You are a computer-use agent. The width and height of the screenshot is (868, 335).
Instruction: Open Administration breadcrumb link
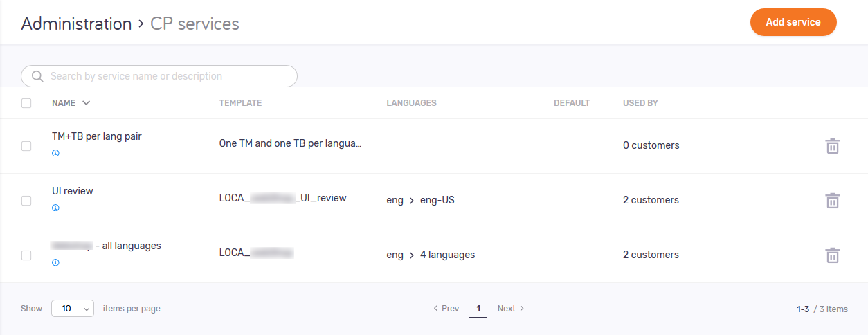coord(76,24)
